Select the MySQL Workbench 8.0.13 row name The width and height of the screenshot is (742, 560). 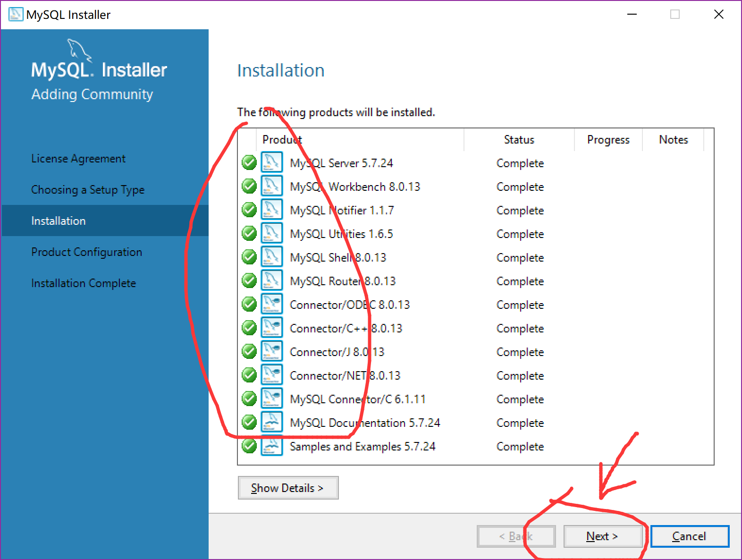355,187
